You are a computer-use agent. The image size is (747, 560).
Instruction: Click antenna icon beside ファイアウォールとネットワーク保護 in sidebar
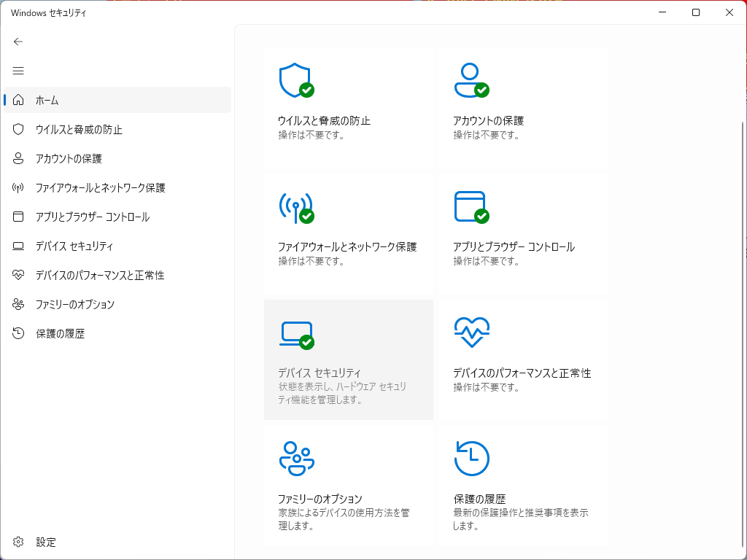click(18, 187)
